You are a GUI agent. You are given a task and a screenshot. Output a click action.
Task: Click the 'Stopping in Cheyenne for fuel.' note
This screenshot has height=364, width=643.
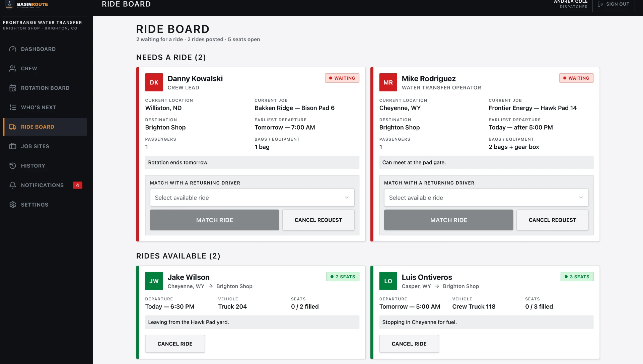[x=486, y=322]
